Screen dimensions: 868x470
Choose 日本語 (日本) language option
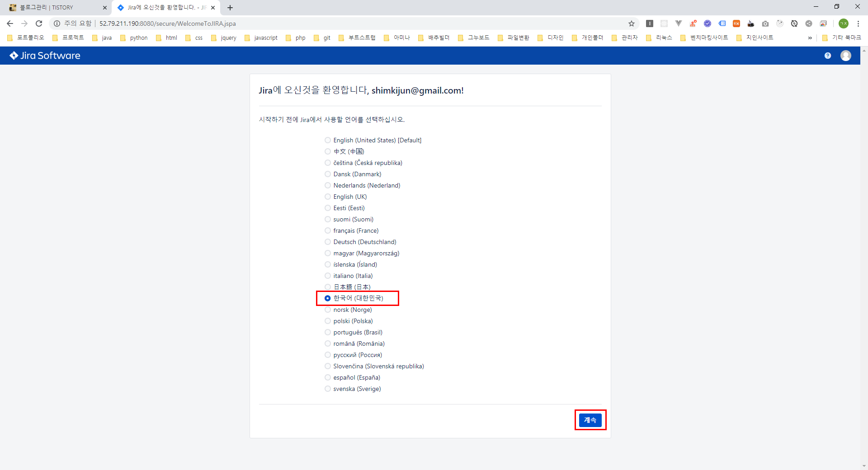tap(328, 287)
